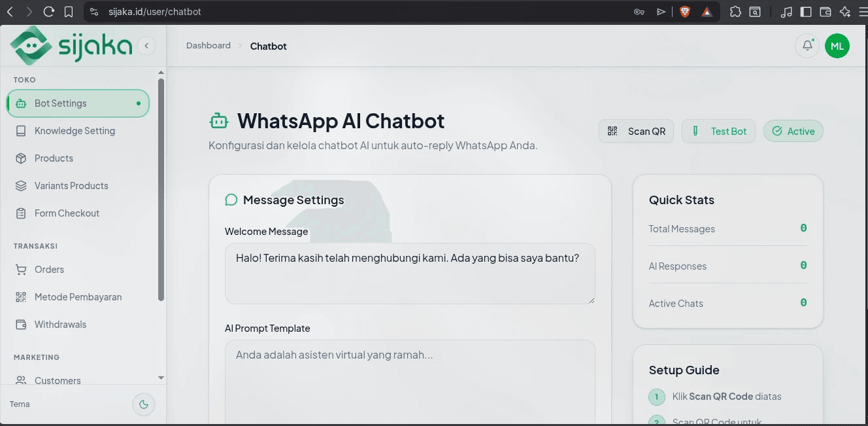Click the Brave rewards triangle icon

pos(707,12)
